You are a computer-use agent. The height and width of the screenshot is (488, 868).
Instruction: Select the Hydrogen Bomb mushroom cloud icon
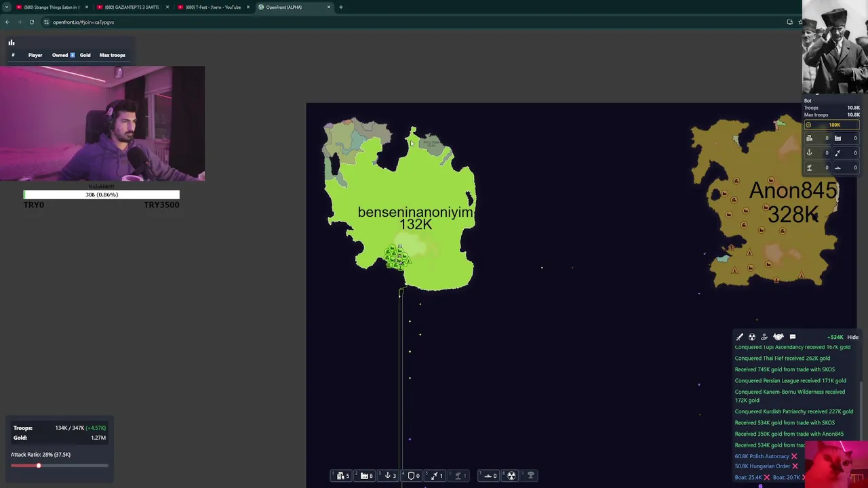[x=531, y=476]
